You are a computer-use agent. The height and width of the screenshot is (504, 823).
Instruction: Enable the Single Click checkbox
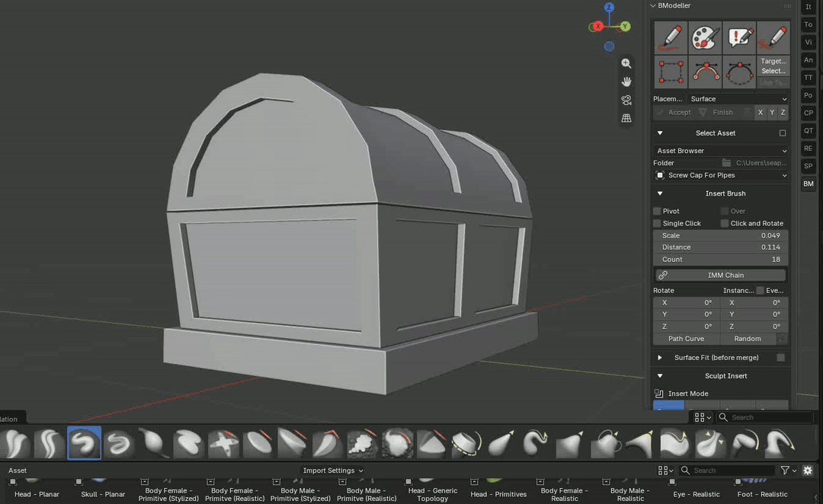[x=657, y=223]
